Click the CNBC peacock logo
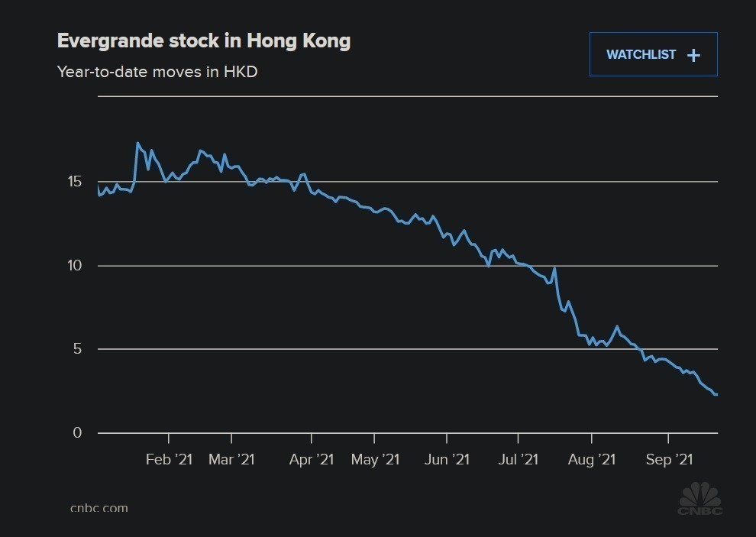Screen dimensions: 756x537 (x=699, y=498)
